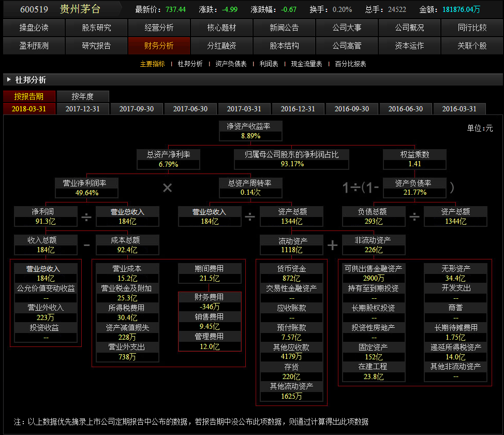Screen dimensions: 504x435
Task: Open 关联个股 tab
Action: pyautogui.click(x=472, y=46)
